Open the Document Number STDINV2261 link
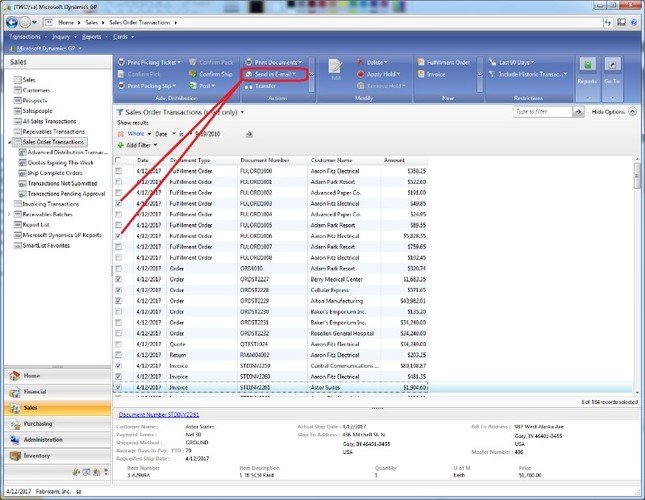The height and width of the screenshot is (500, 645). point(159,415)
